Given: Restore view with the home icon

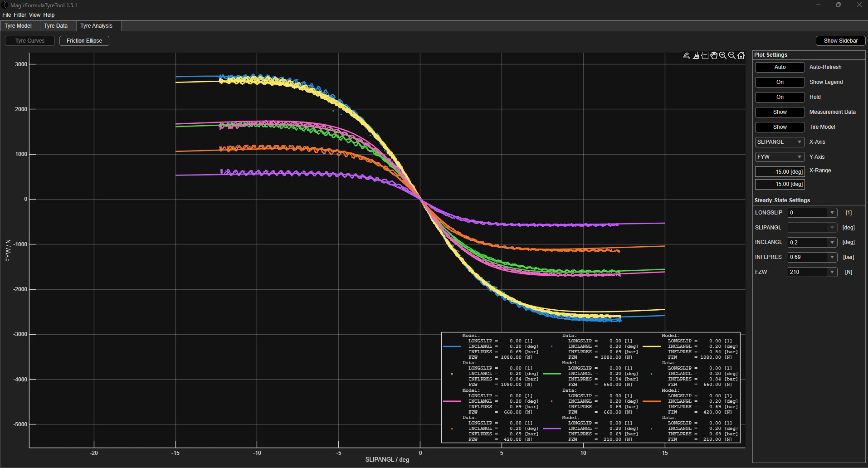Looking at the screenshot, I should click(741, 55).
